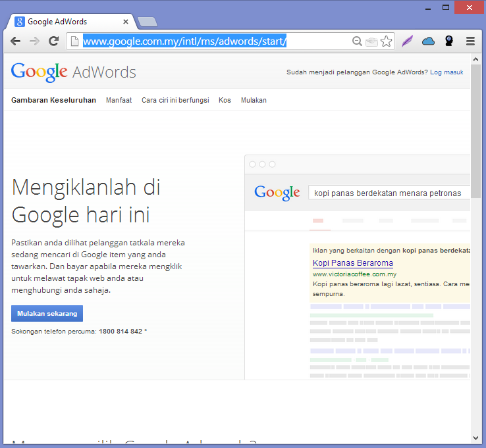Click the Google logo in the sample browser

[277, 193]
